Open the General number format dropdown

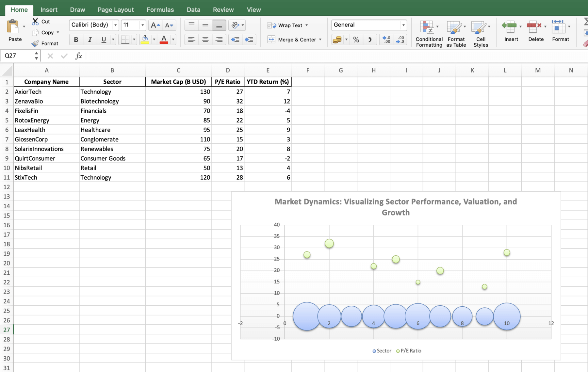404,25
